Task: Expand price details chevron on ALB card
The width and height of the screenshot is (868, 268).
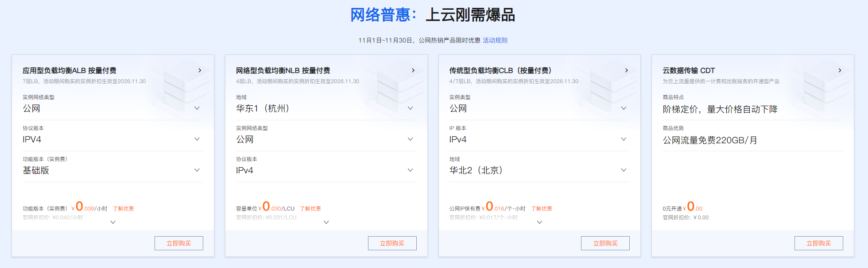Action: pos(113,222)
